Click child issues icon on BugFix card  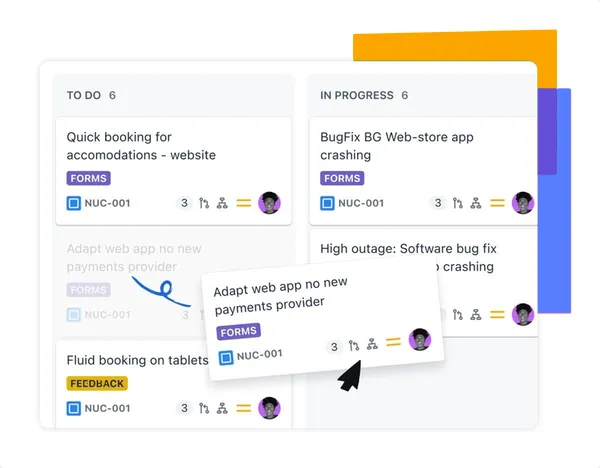(477, 203)
